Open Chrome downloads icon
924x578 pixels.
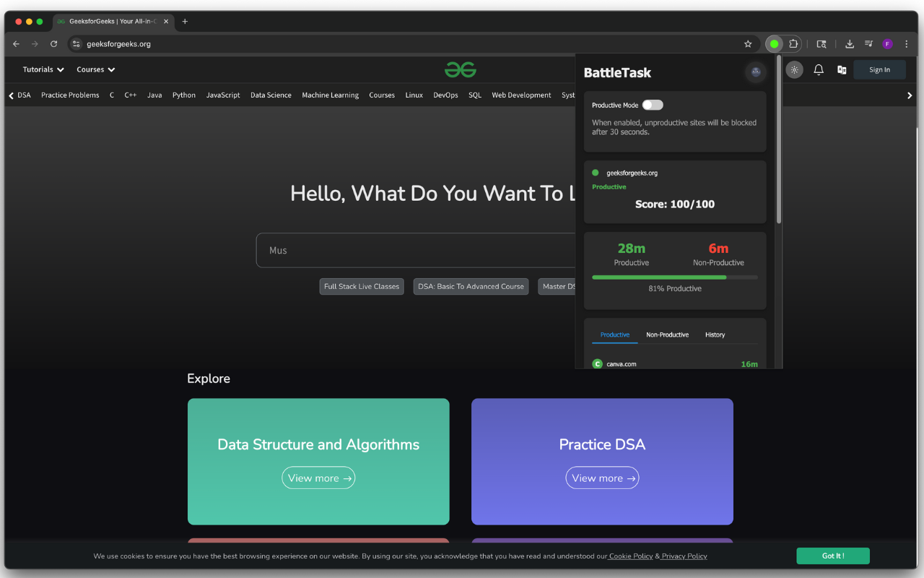click(850, 44)
